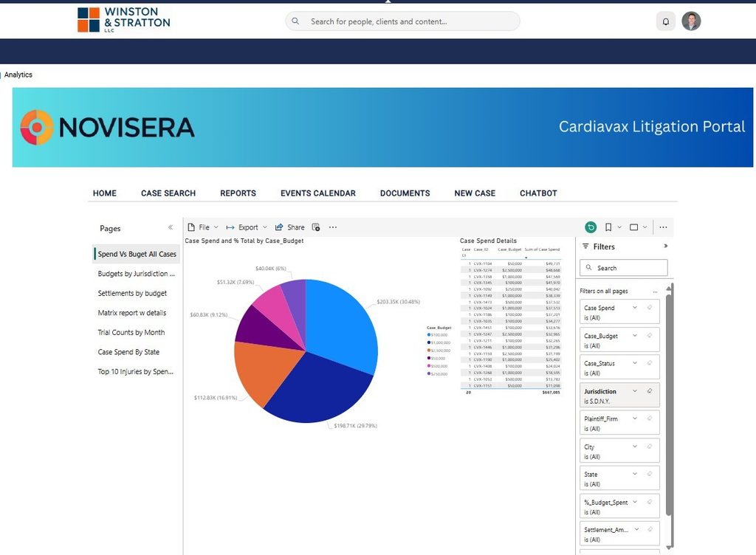756x555 pixels.
Task: Click the notification bell icon
Action: 665,21
